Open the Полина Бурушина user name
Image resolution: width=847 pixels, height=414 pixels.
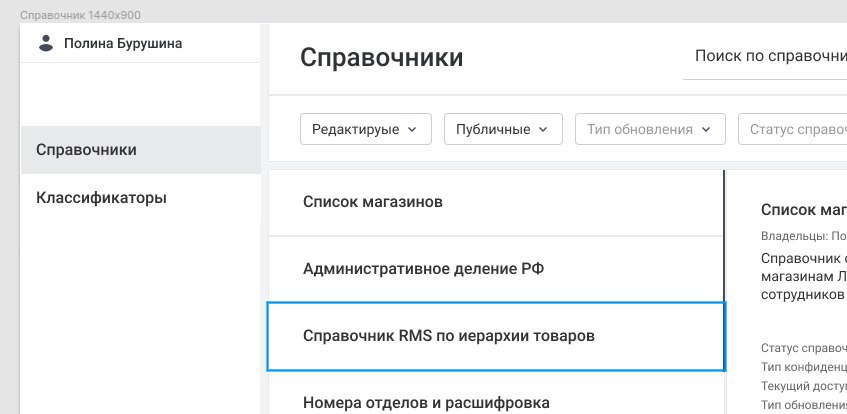[x=123, y=43]
